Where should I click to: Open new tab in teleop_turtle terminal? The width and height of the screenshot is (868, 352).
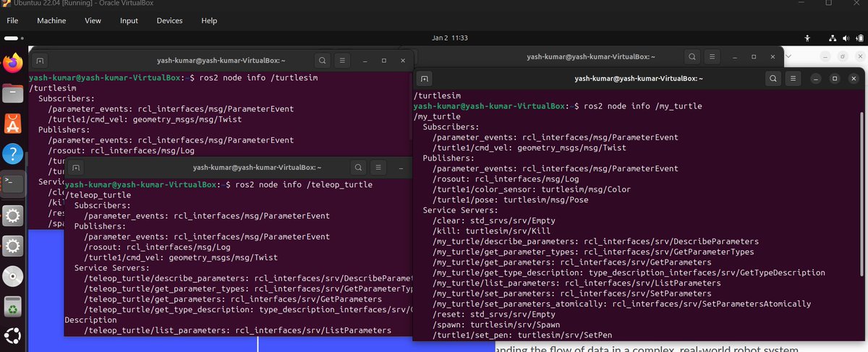[76, 168]
